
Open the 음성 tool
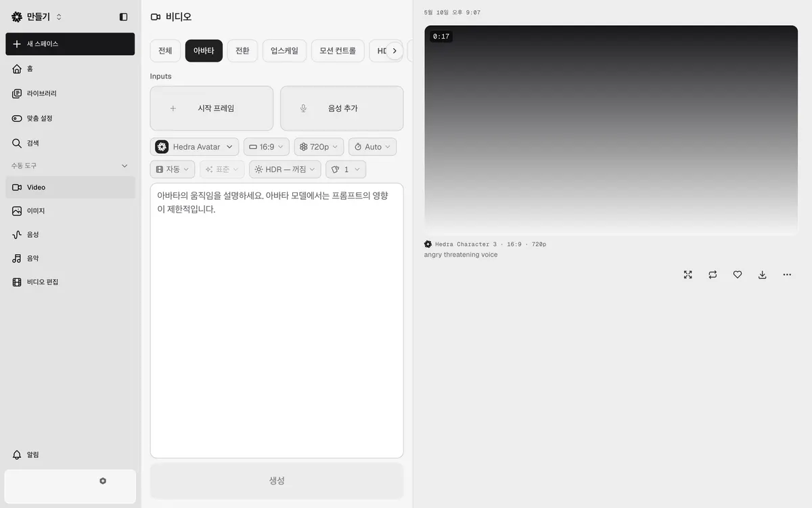[x=70, y=235]
